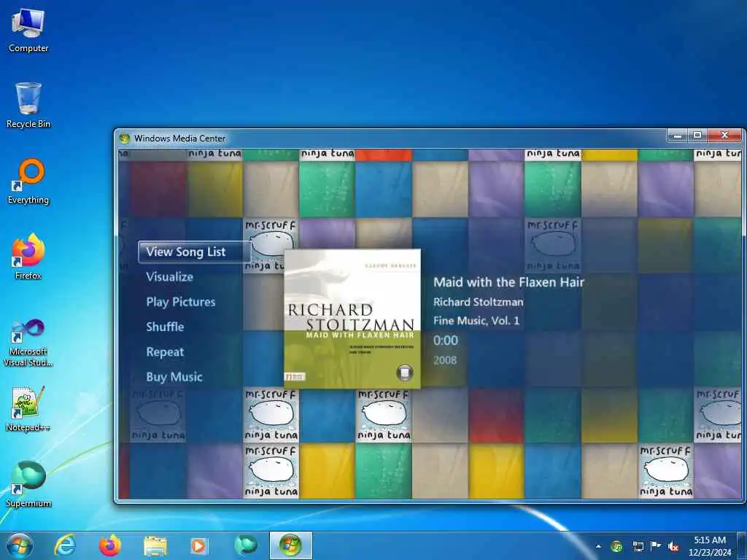The image size is (747, 560).
Task: Toggle Repeat playback
Action: [165, 352]
